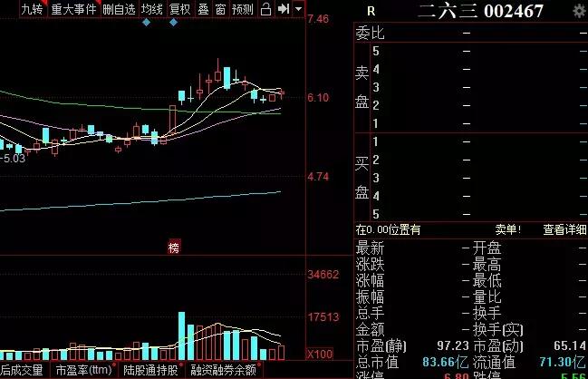The height and width of the screenshot is (379, 588).
Task: Click the 委比 row label
Action: pyautogui.click(x=370, y=33)
